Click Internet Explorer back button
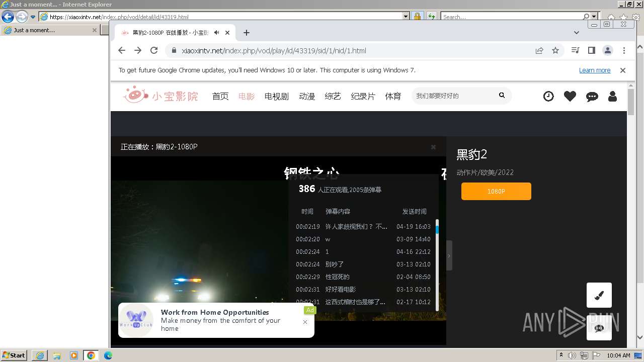Image resolution: width=644 pixels, height=362 pixels. 8,17
